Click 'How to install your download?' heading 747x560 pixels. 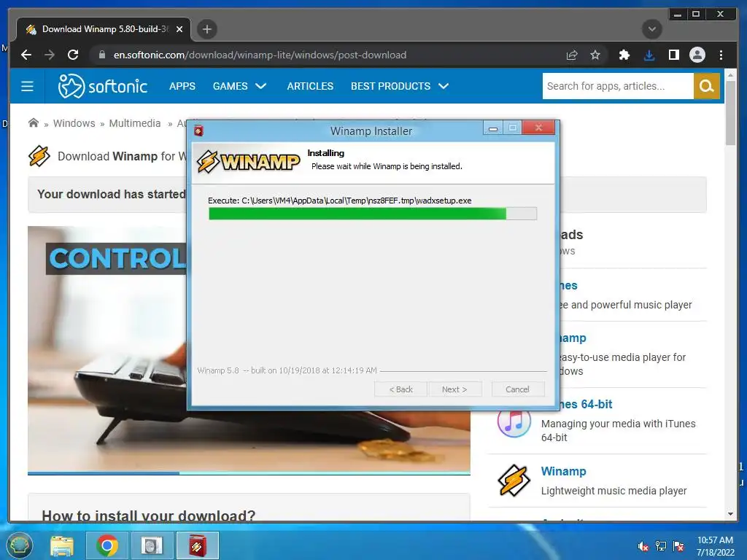pos(149,516)
